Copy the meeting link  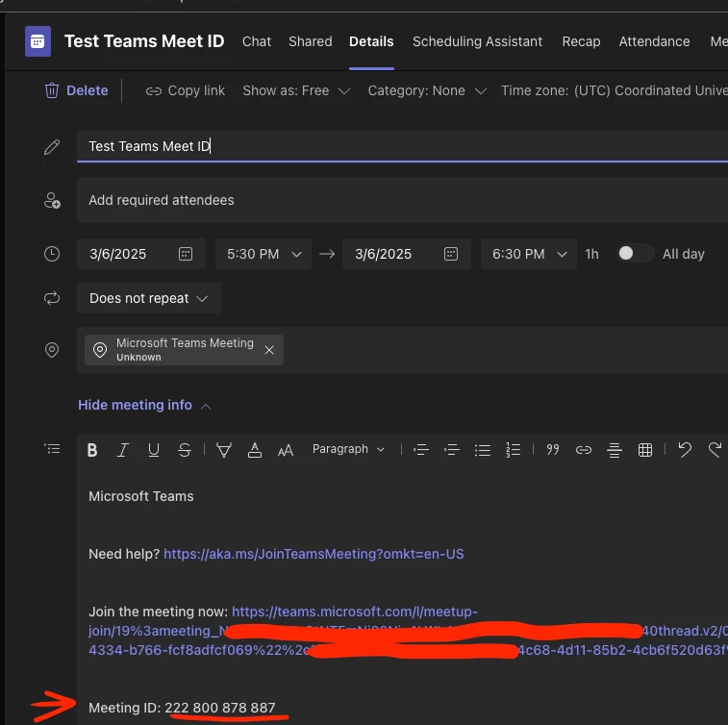coord(186,90)
